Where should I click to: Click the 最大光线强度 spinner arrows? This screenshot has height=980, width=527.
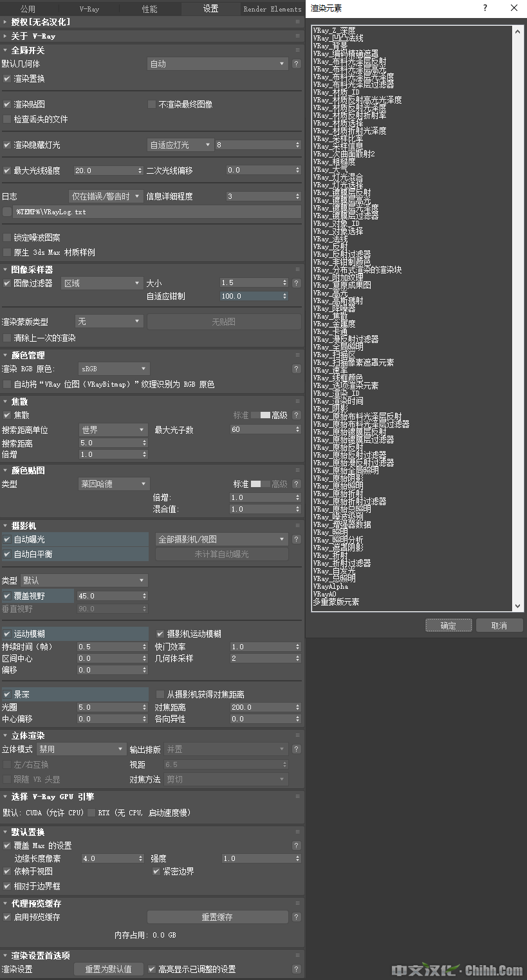tap(140, 171)
